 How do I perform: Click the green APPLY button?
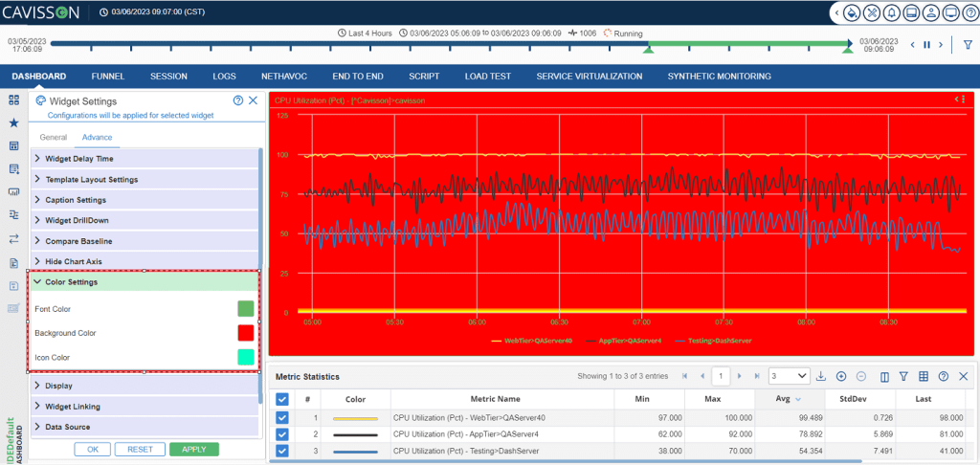coord(193,450)
